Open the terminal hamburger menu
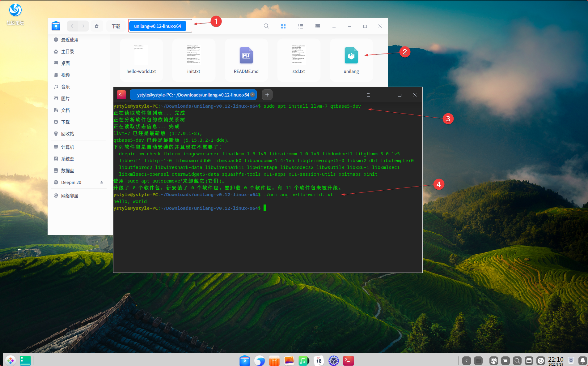This screenshot has width=588, height=366. click(x=368, y=95)
